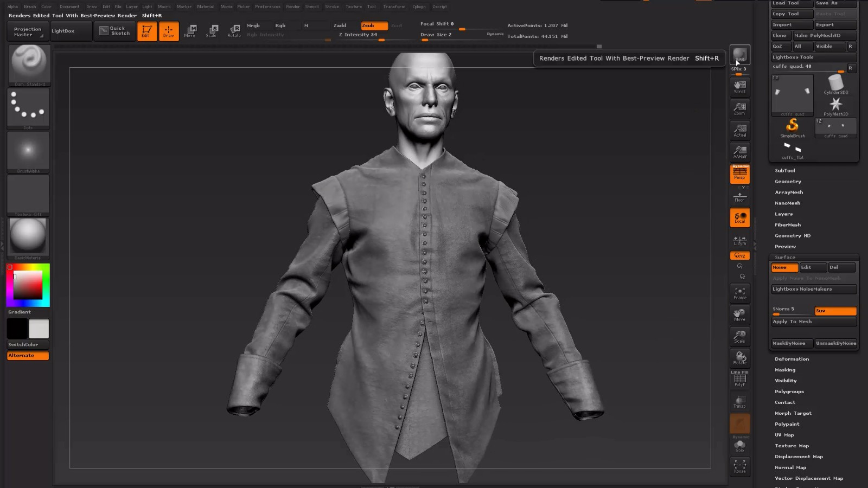868x488 pixels.
Task: Open the Texture Off selector
Action: (29, 195)
